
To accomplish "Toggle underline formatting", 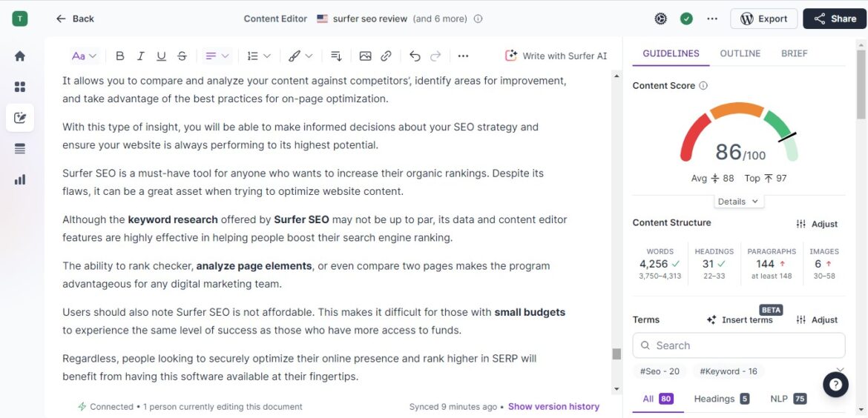I will coord(161,56).
